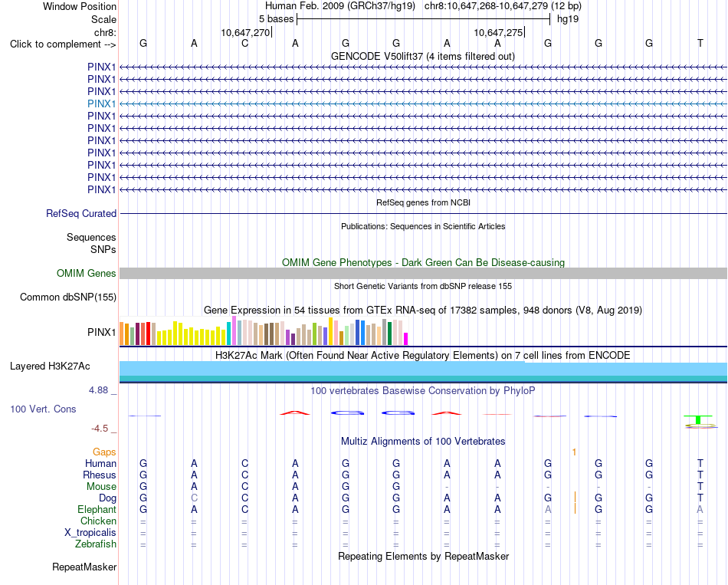Click the orange gap number '1' in Gaps row

pyautogui.click(x=574, y=452)
